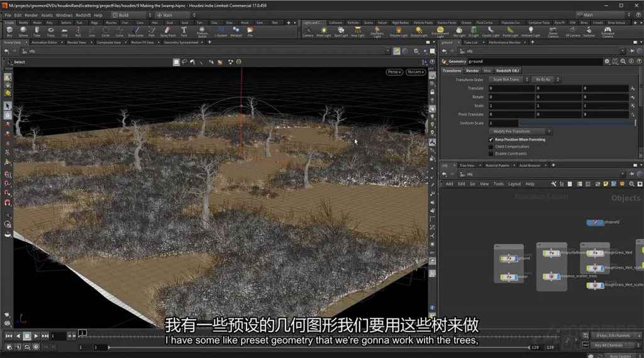Select the Metaball shelf tool

236,31
